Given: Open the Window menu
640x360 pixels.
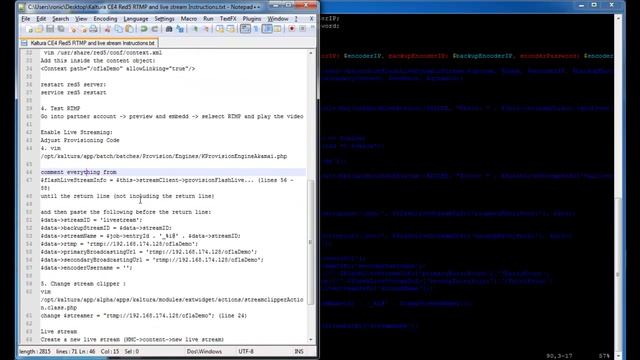Looking at the screenshot, I should tap(278, 19).
